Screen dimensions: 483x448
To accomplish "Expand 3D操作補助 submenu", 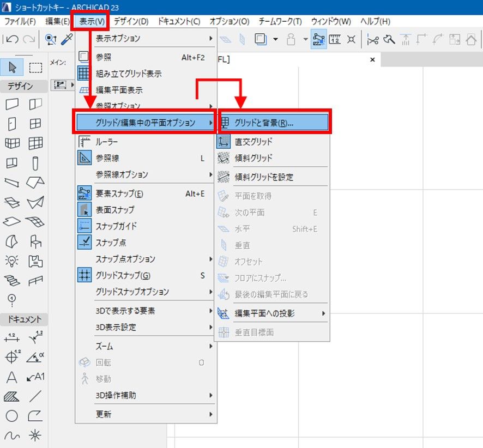I will 146,395.
